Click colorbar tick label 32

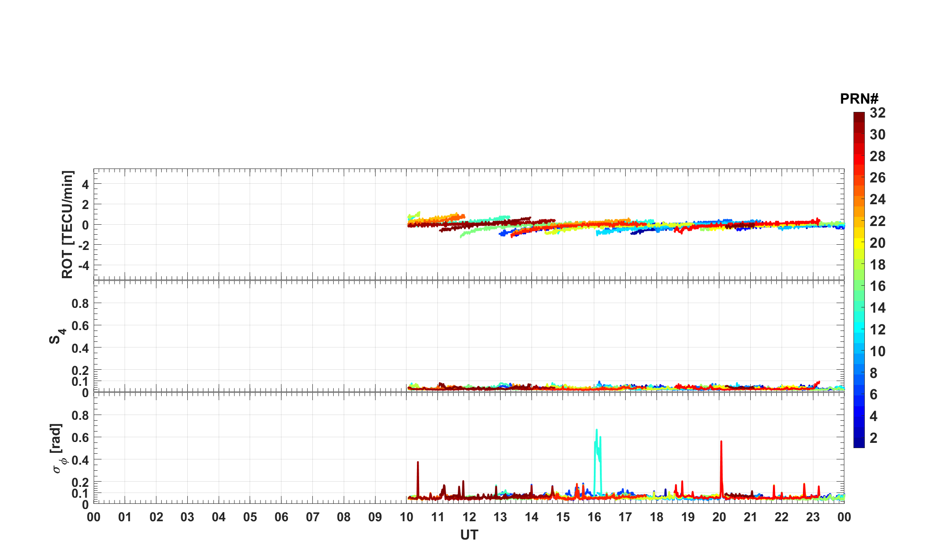(877, 113)
